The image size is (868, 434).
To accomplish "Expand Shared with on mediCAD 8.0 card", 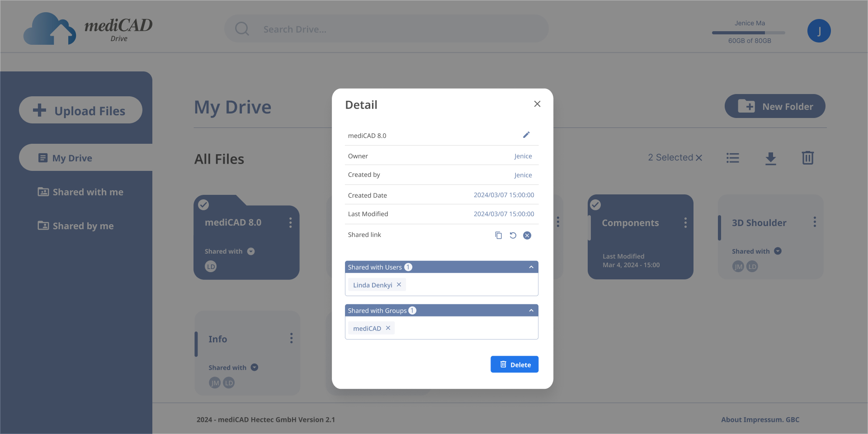I will tap(251, 251).
